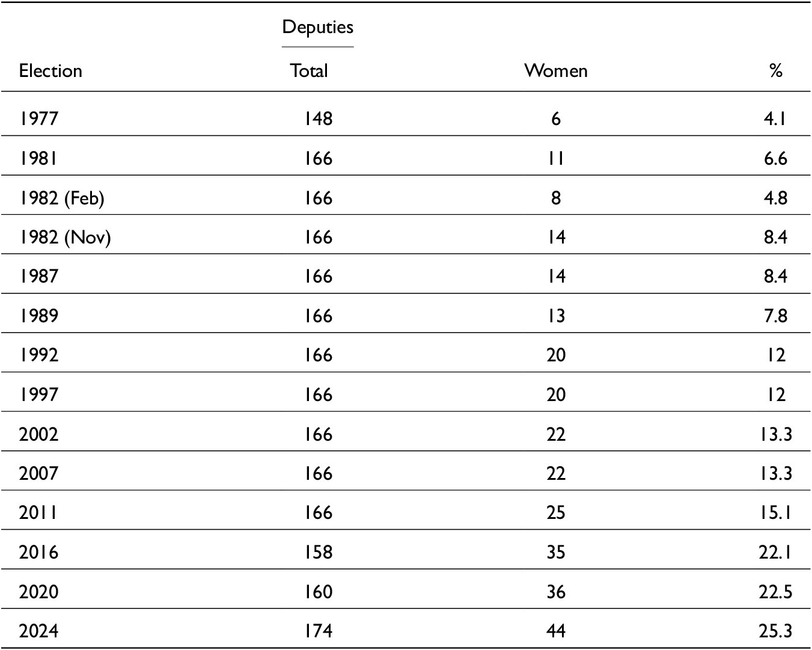812x650 pixels.
Task: Select the 158 total deputies cell
Action: [x=317, y=552]
